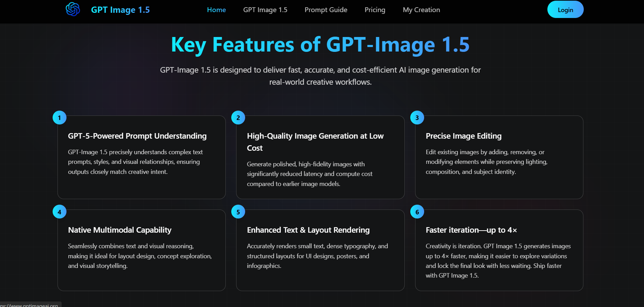Select the Key Features of GPT-Image 1.5 heading
The width and height of the screenshot is (644, 307).
[x=320, y=45]
